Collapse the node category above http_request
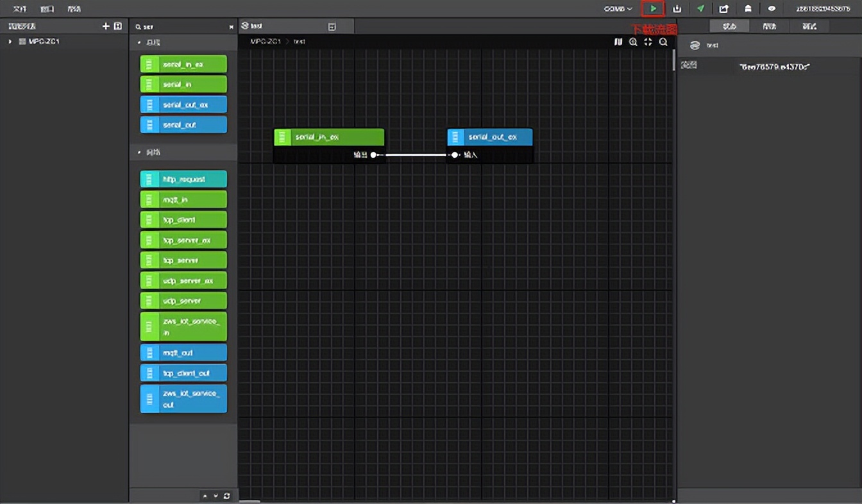 tap(140, 153)
